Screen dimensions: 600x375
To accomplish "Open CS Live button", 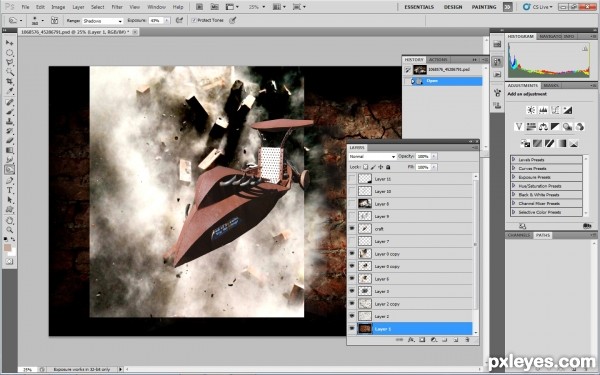I will (538, 7).
